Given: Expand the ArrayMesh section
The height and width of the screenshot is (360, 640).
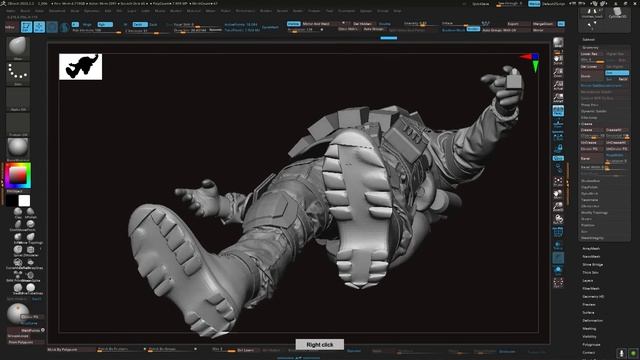Looking at the screenshot, I should coord(591,248).
